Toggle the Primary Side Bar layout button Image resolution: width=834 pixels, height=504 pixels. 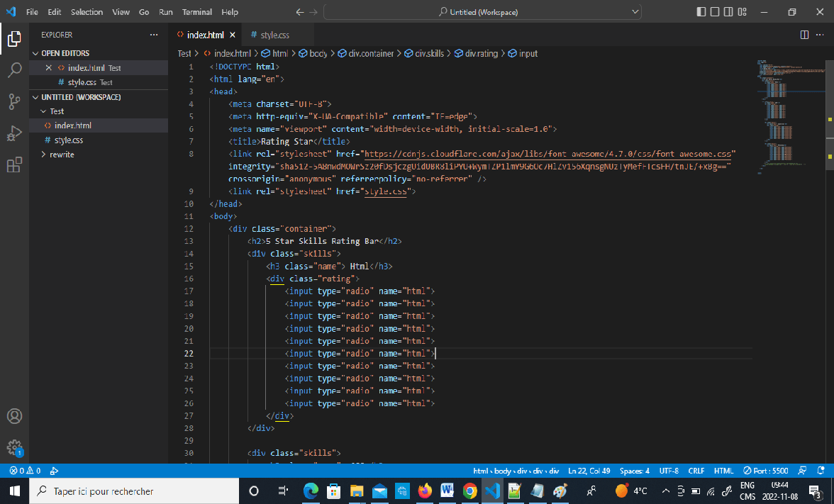coord(701,11)
